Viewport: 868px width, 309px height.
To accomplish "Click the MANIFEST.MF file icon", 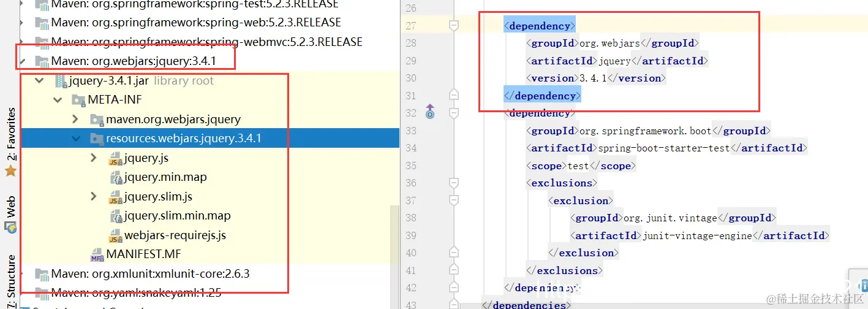I will [x=97, y=254].
